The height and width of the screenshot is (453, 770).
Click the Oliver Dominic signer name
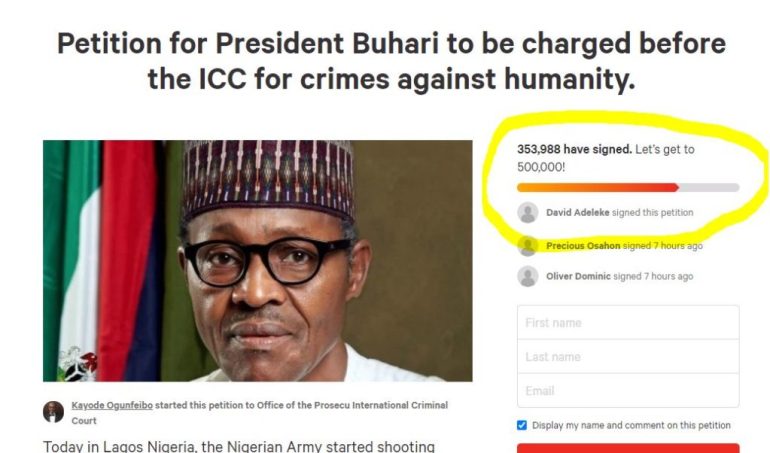tap(578, 276)
